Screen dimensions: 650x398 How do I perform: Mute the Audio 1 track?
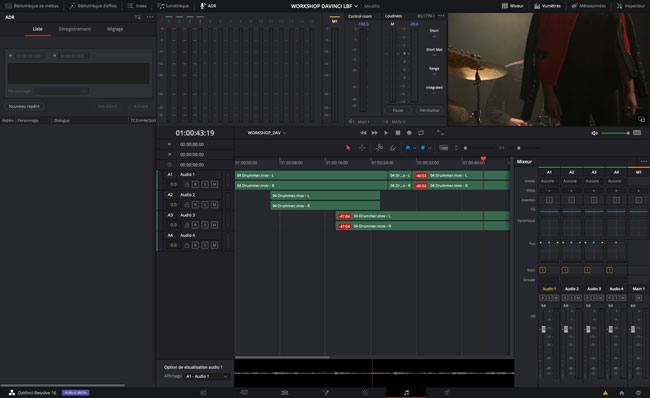pyautogui.click(x=214, y=184)
